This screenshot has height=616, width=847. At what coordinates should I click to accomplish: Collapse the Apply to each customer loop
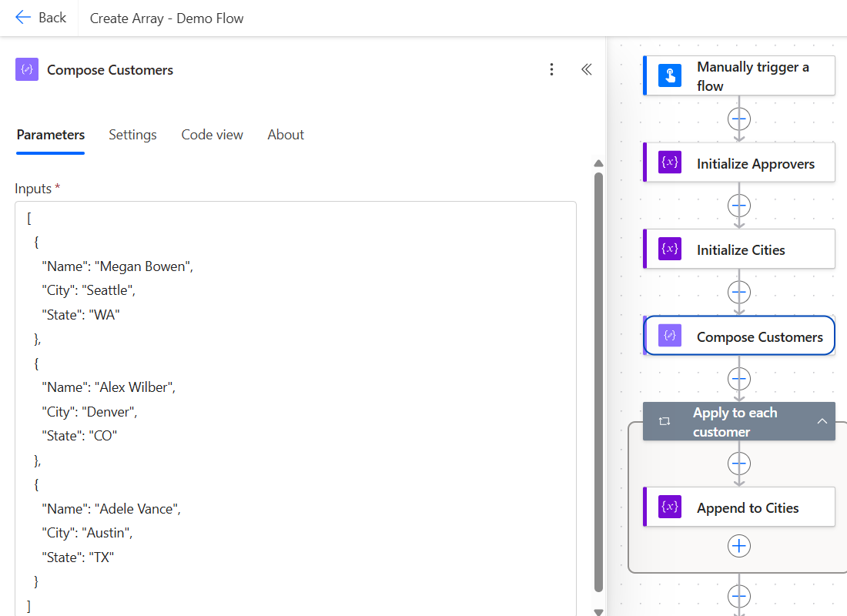pyautogui.click(x=822, y=421)
